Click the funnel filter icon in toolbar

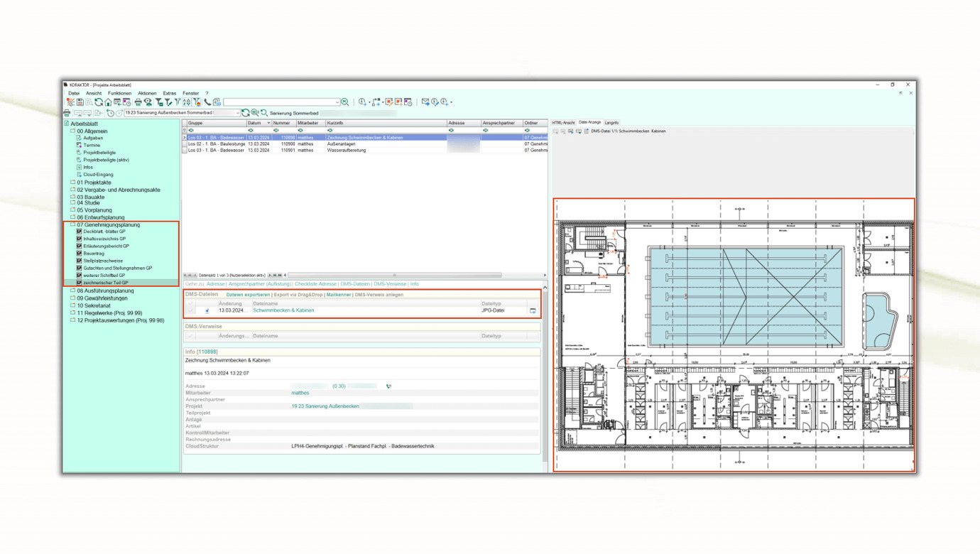(x=159, y=102)
